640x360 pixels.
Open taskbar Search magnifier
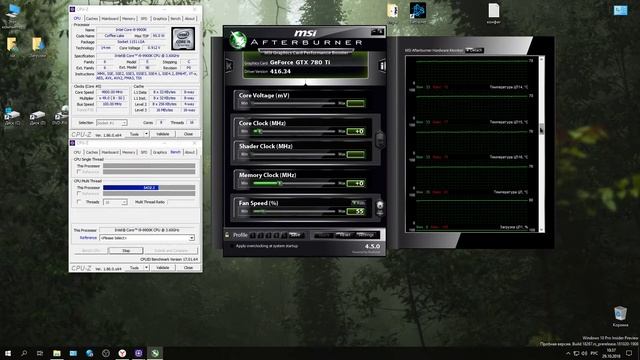tap(24, 353)
